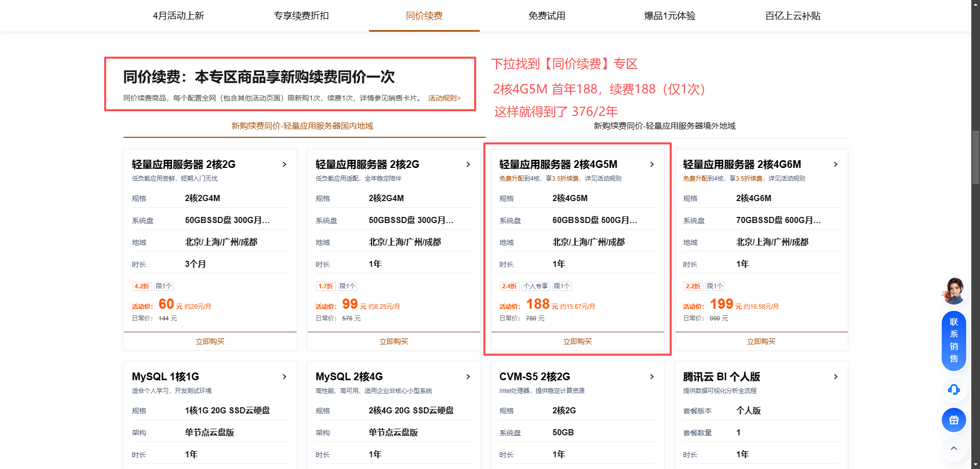
Task: Click the back-to-top arrow icon
Action: click(x=953, y=446)
